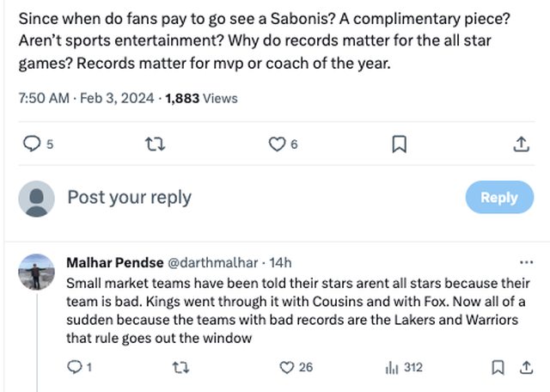This screenshot has height=392, width=550.
Task: Open more options on Malhar's reply
Action: coord(527,262)
